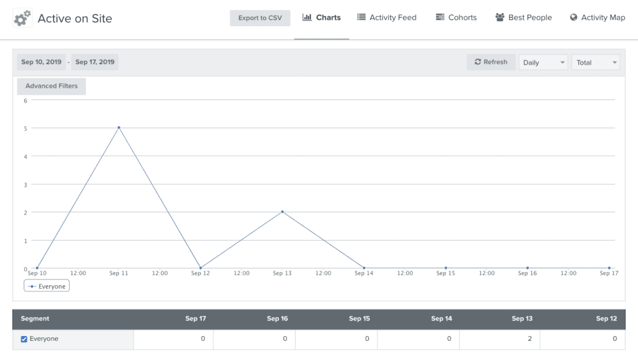Refresh the chart data
The image size is (638, 364).
pos(491,62)
